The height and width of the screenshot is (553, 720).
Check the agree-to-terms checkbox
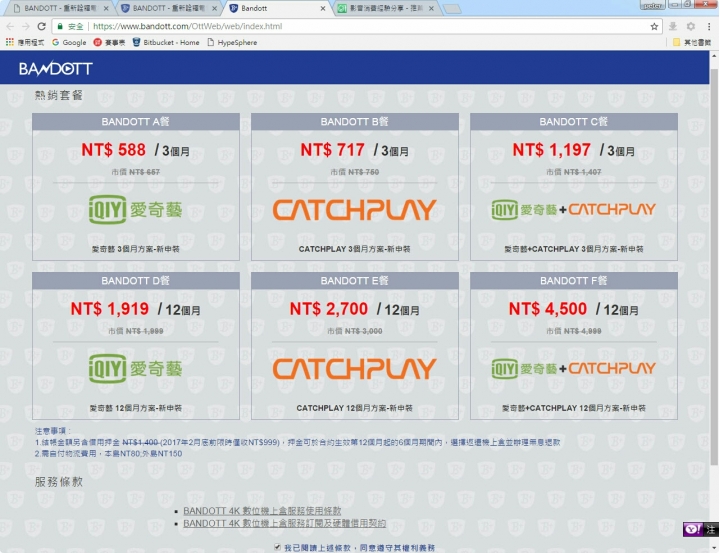tap(277, 547)
